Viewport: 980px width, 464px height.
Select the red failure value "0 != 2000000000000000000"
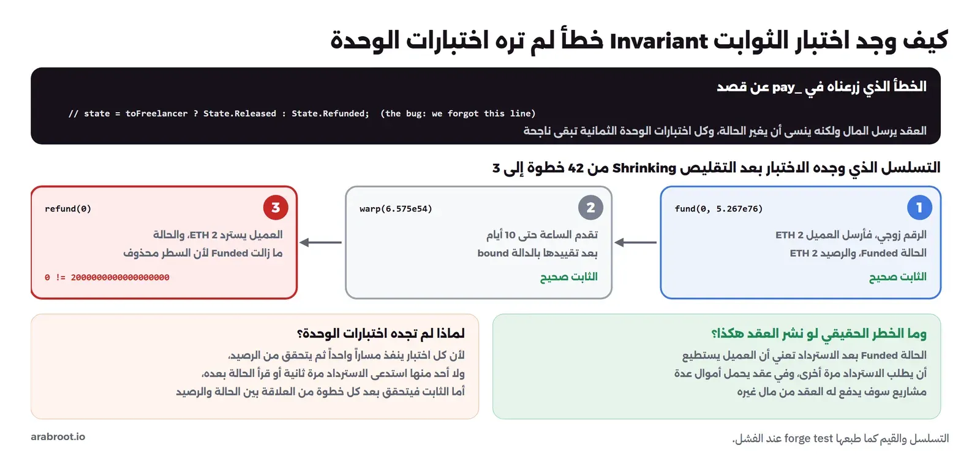point(107,278)
